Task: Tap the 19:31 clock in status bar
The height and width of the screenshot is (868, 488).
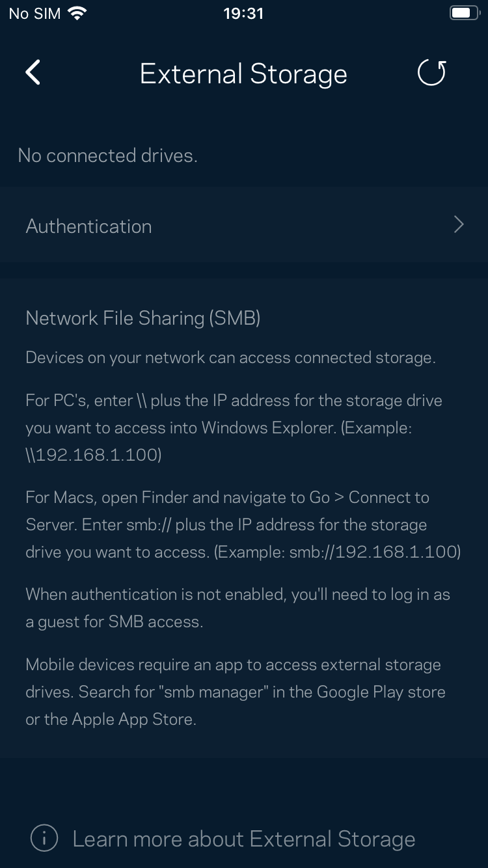Action: tap(243, 14)
